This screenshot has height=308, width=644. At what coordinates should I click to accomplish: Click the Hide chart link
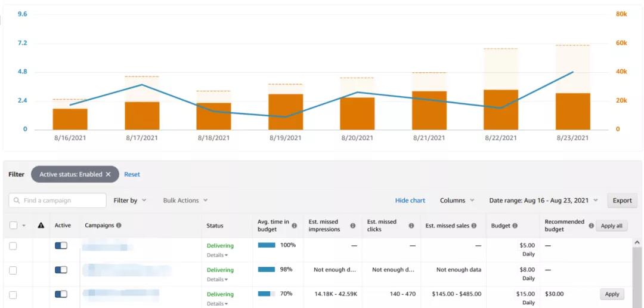click(x=410, y=201)
